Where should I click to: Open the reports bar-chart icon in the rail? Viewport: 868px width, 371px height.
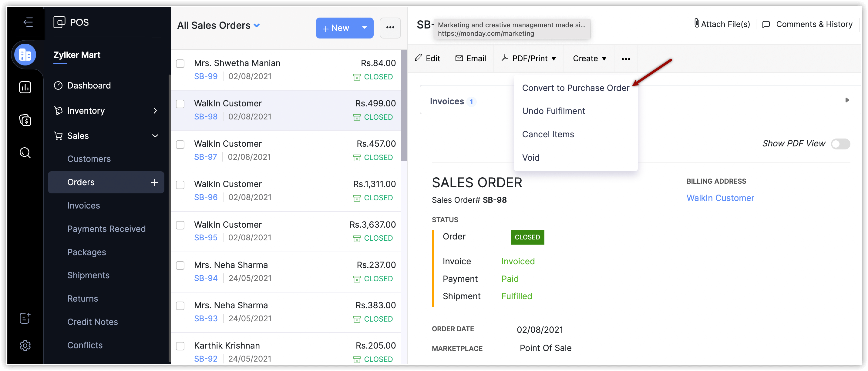(25, 88)
